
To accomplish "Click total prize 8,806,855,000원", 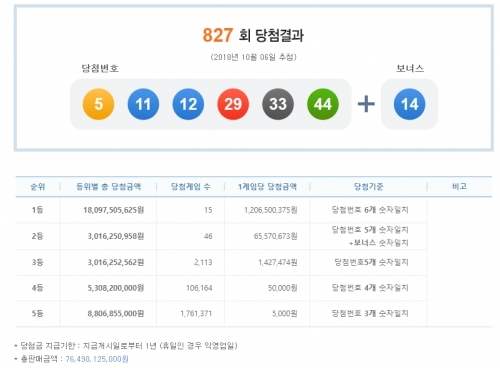I will [116, 313].
